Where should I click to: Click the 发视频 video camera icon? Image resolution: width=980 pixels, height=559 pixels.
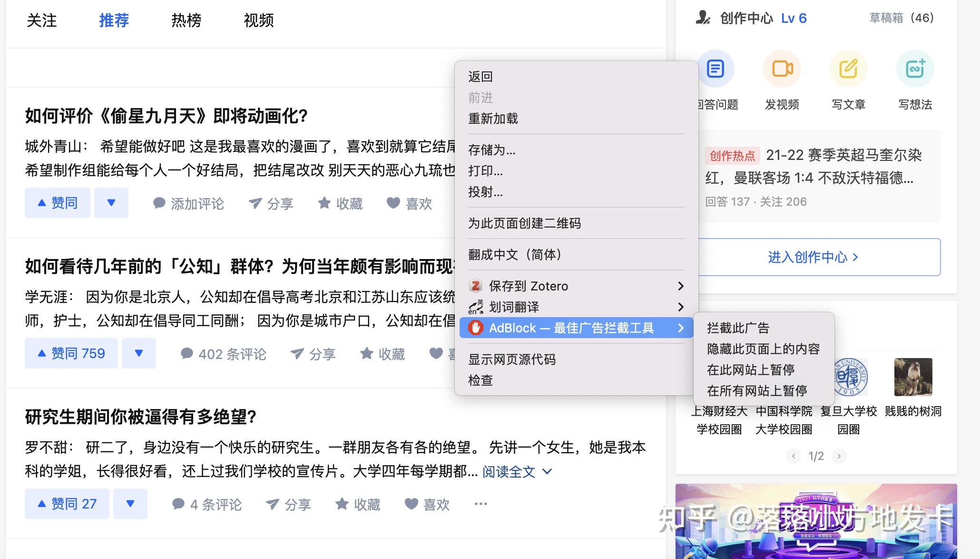782,69
